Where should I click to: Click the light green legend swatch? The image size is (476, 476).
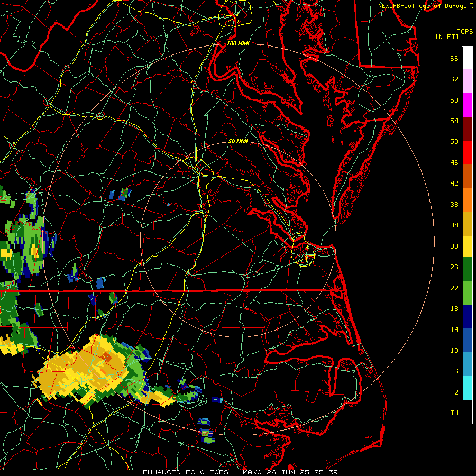467,293
